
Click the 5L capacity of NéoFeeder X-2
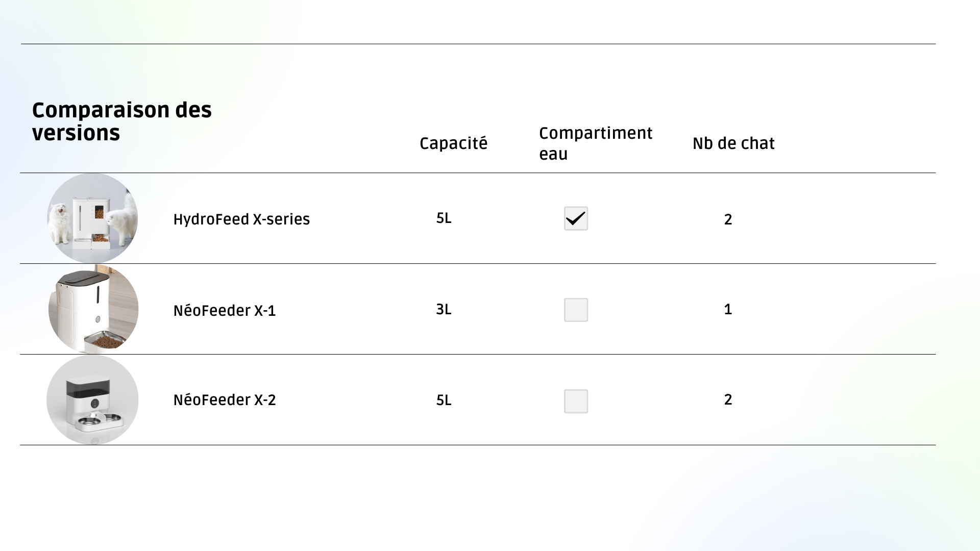click(x=444, y=400)
